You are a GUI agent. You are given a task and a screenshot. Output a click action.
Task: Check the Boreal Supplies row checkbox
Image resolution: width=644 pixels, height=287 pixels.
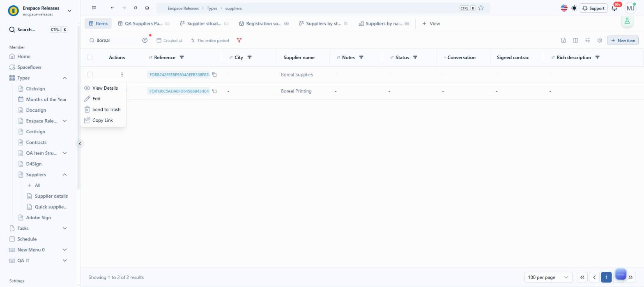coord(90,74)
